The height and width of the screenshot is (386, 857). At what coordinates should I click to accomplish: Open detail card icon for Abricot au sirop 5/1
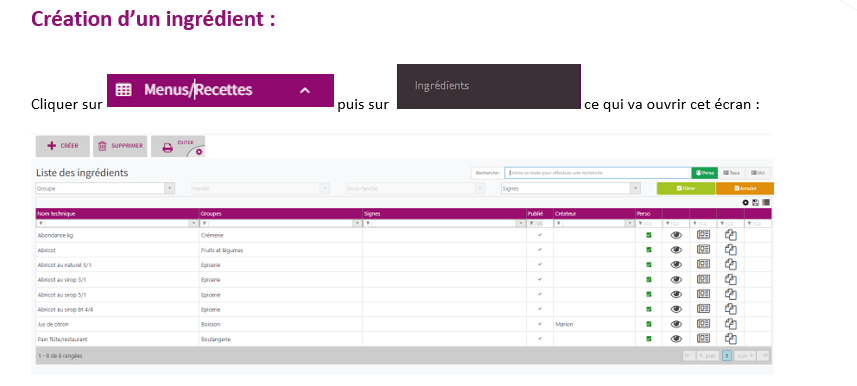[x=703, y=294]
